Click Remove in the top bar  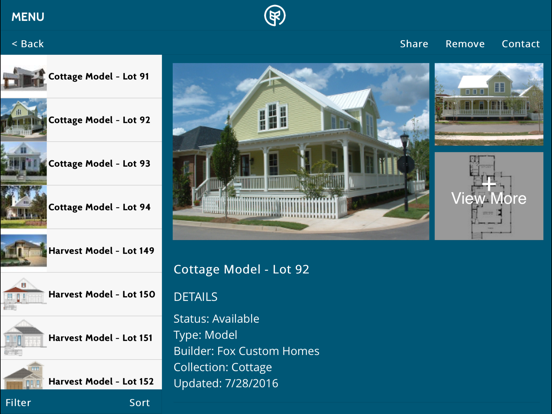(465, 44)
